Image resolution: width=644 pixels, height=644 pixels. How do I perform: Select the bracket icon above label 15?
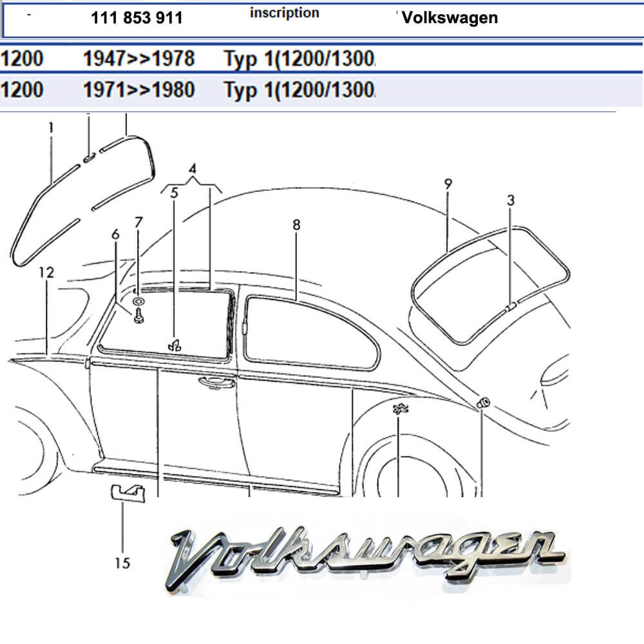[128, 493]
